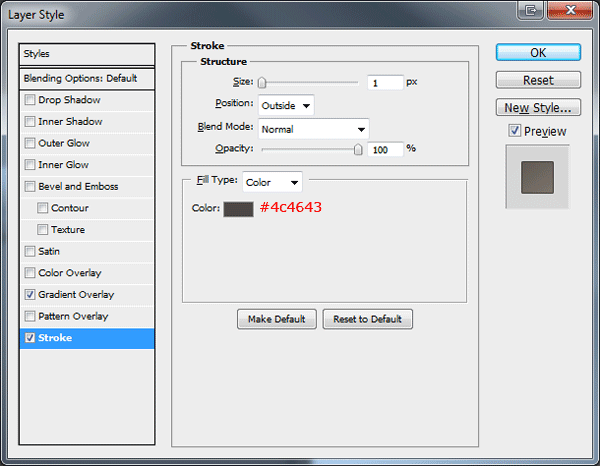600x466 pixels.
Task: Enable the Drop Shadow checkbox
Action: [30, 100]
